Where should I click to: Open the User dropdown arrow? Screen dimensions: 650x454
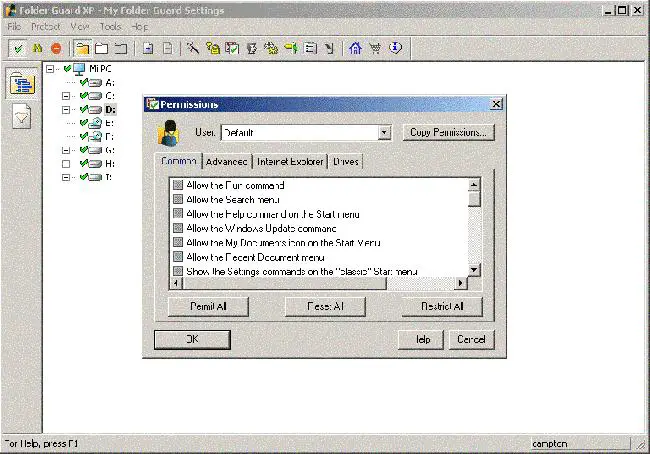384,133
